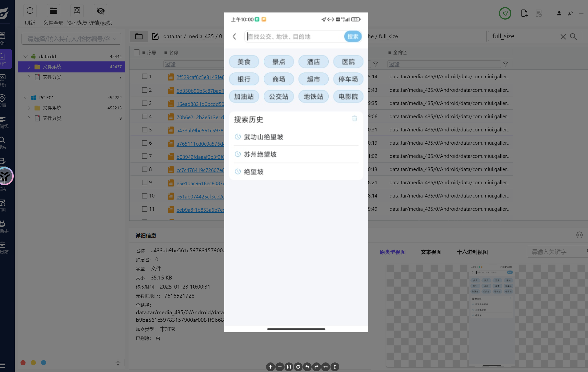The image size is (588, 372).
Task: Click the rotate clockwise preview icon
Action: [x=316, y=367]
